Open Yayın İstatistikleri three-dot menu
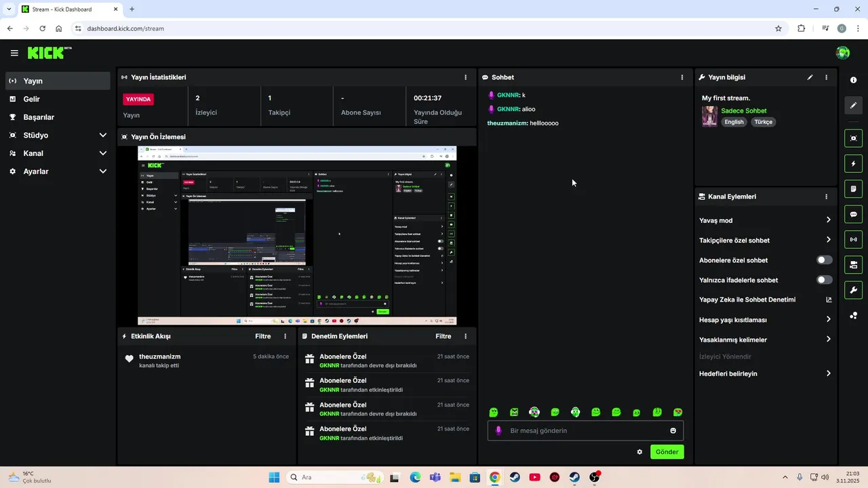 click(x=465, y=77)
